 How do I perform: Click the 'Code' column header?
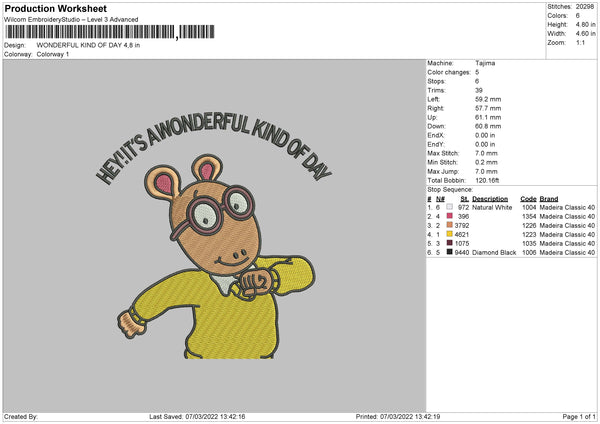528,199
